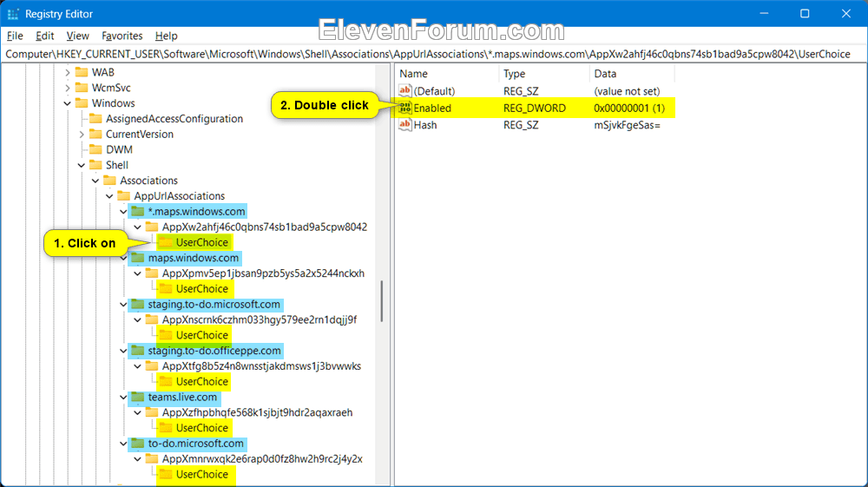This screenshot has height=487, width=868.
Task: Collapse the Shell key
Action: [82, 166]
